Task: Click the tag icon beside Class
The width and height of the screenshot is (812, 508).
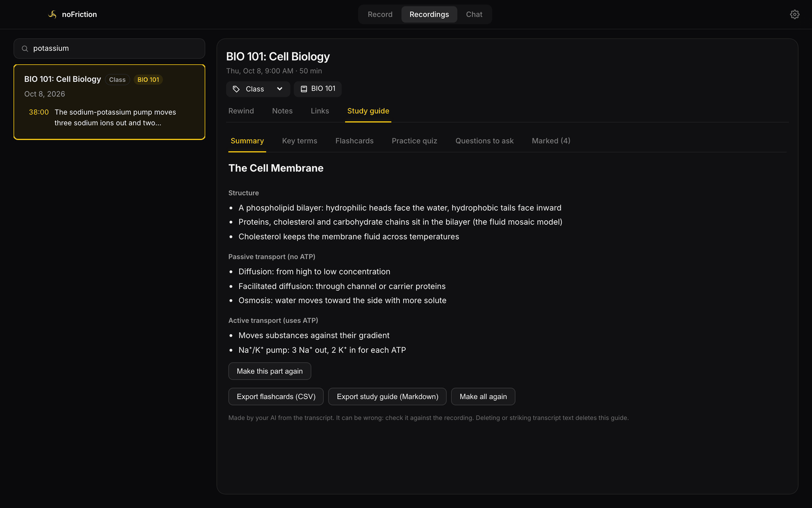Action: tap(236, 89)
